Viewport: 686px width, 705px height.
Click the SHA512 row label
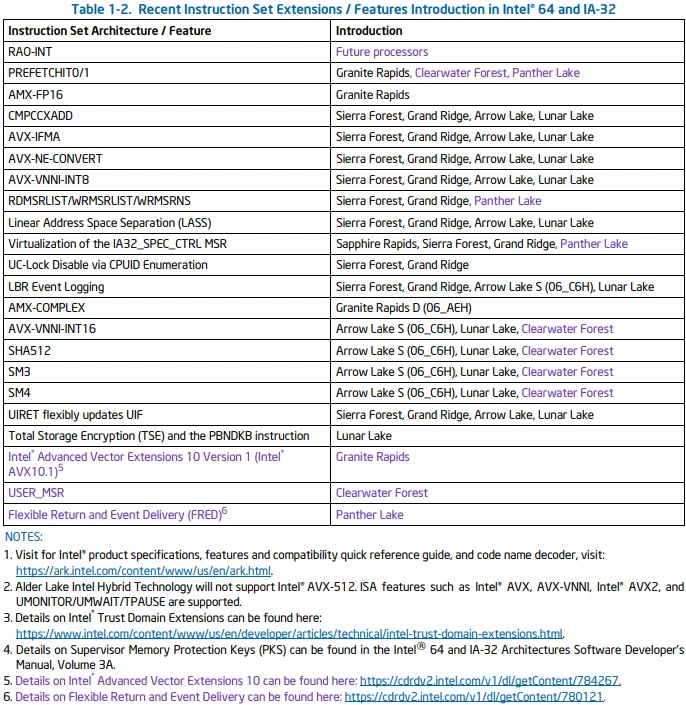pos(30,350)
